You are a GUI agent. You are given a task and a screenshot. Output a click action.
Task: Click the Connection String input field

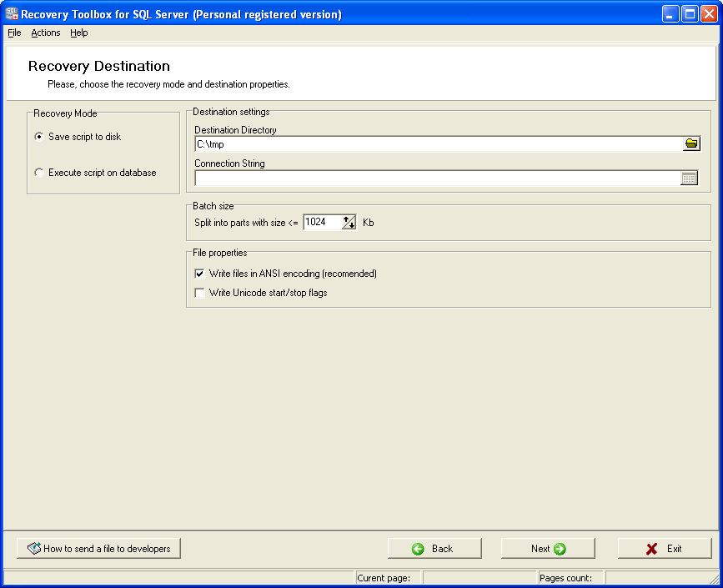(x=437, y=178)
